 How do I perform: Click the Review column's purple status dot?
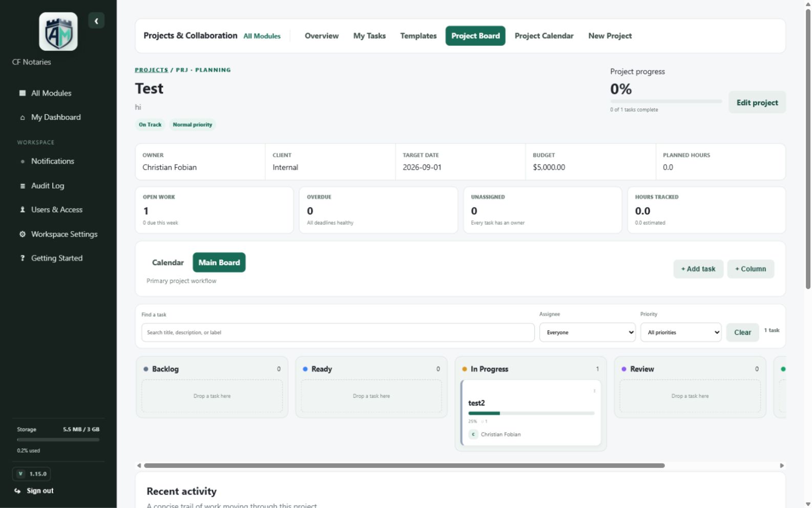click(624, 369)
